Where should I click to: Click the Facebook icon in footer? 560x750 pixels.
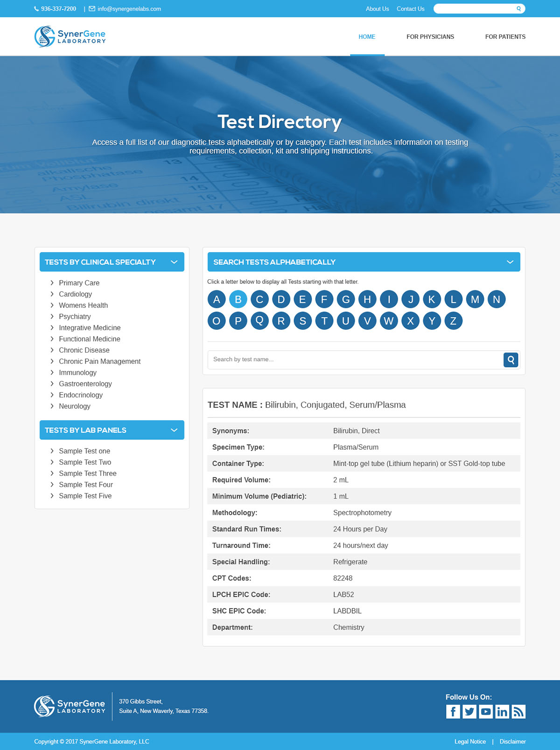(453, 711)
